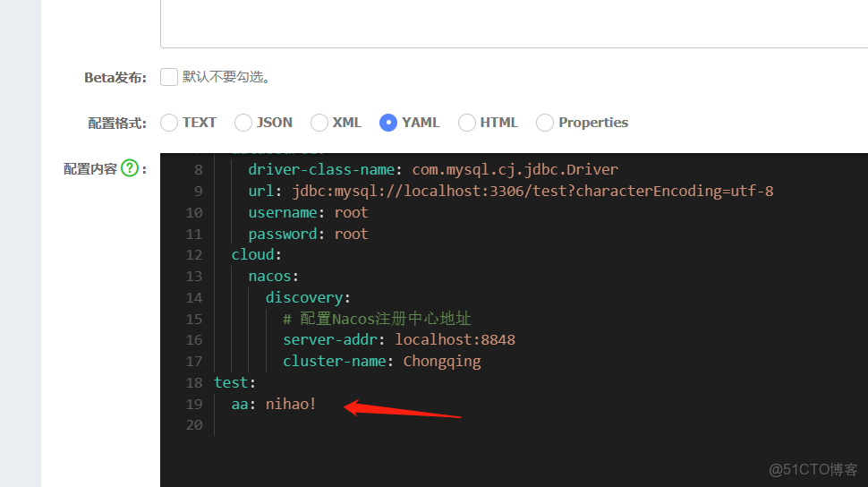868x487 pixels.
Task: Click the 默认不要勾选 label text
Action: point(226,77)
